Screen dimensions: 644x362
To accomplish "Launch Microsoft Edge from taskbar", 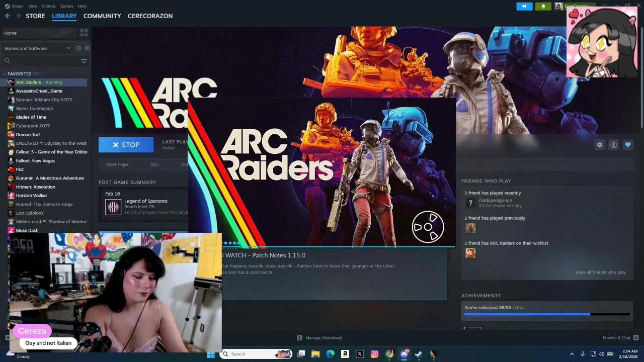I will coord(330,354).
